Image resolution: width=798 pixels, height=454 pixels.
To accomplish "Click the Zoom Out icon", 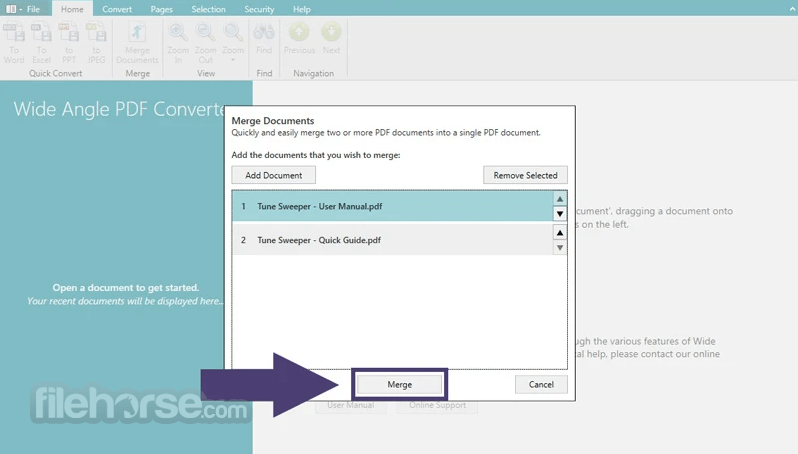I will click(x=206, y=43).
